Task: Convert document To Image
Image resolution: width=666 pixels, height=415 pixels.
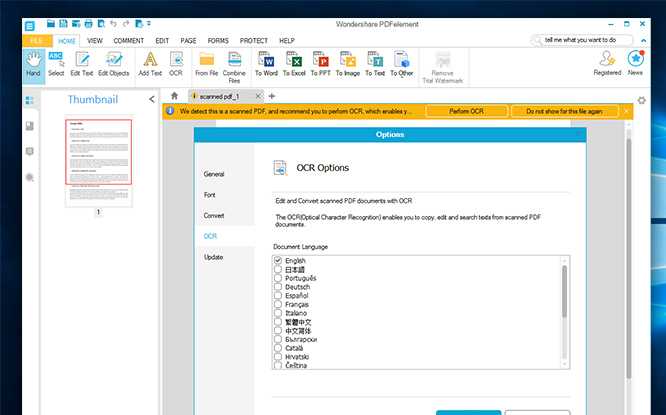Action: (x=348, y=63)
